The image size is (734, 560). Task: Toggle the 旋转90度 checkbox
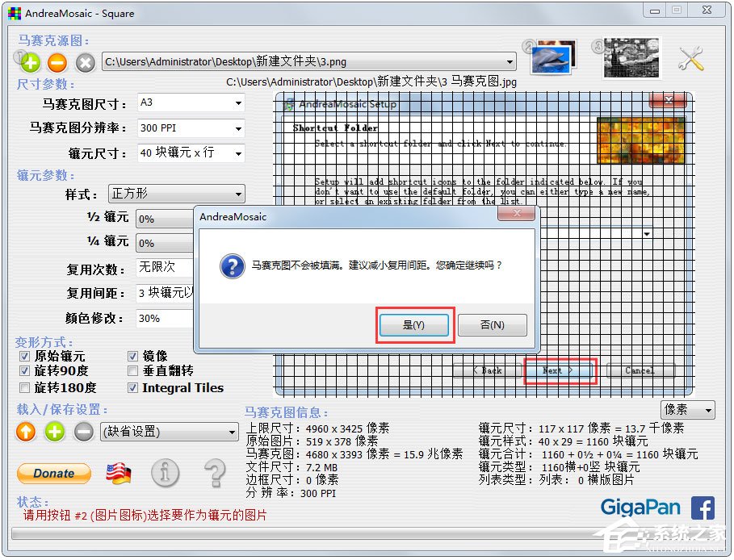25,371
